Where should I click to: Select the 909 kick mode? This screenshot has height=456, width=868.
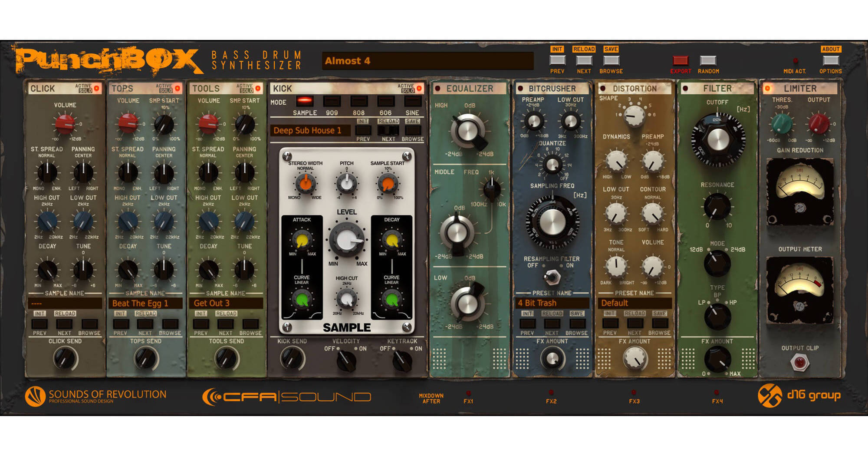point(332,102)
